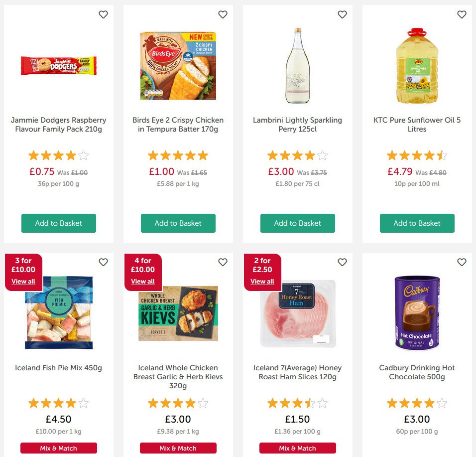Image resolution: width=476 pixels, height=457 pixels.
Task: Click a star rating on Cadbury Hot Chocolate
Action: tap(417, 403)
